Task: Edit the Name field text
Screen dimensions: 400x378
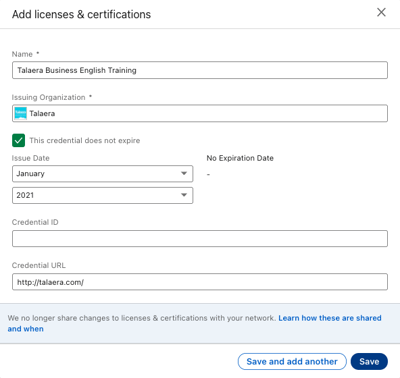Action: [x=200, y=70]
